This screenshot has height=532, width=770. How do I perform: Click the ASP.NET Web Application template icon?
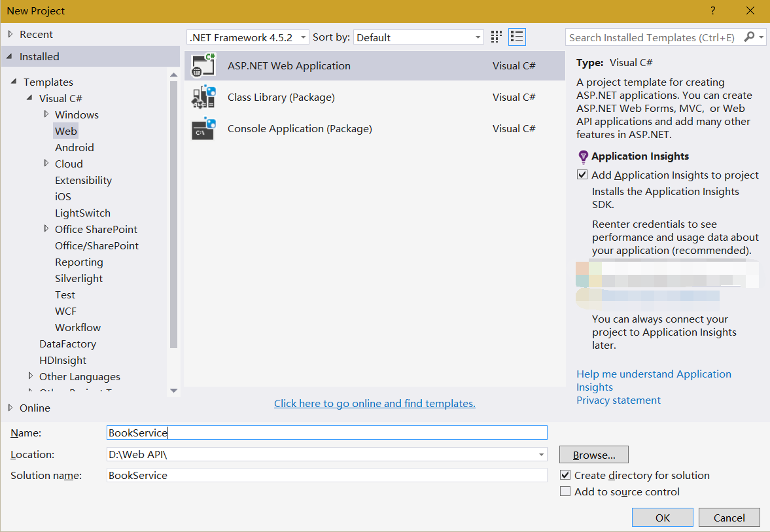click(x=203, y=65)
